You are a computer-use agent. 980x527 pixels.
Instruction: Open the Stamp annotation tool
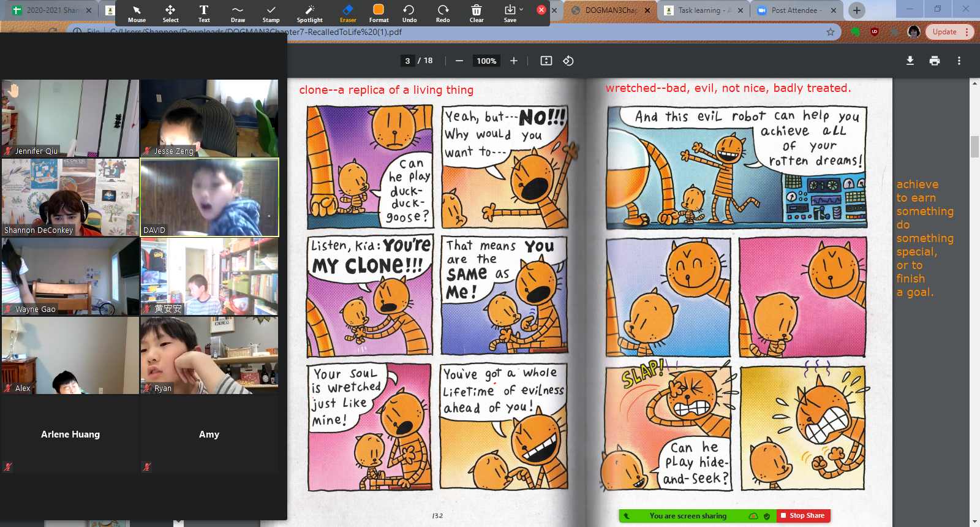271,13
